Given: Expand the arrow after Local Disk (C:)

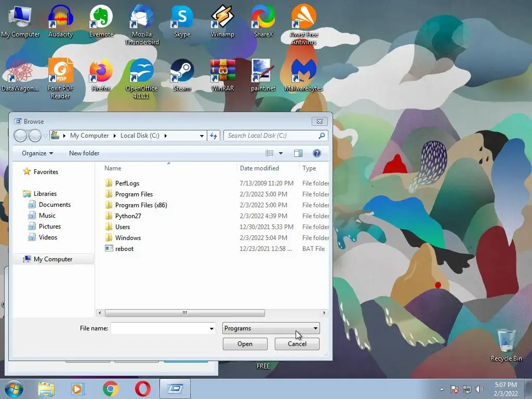Looking at the screenshot, I should (166, 136).
